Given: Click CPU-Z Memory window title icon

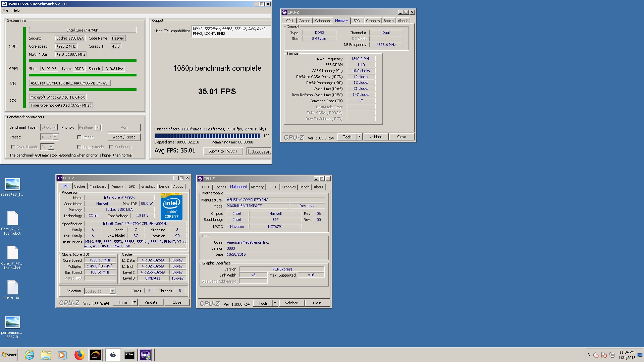Looking at the screenshot, I should coord(284,12).
